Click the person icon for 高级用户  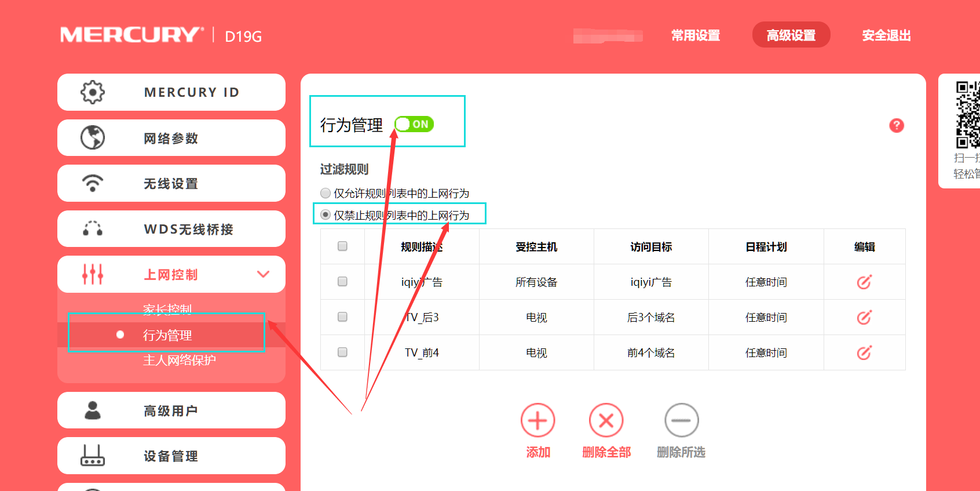click(93, 410)
